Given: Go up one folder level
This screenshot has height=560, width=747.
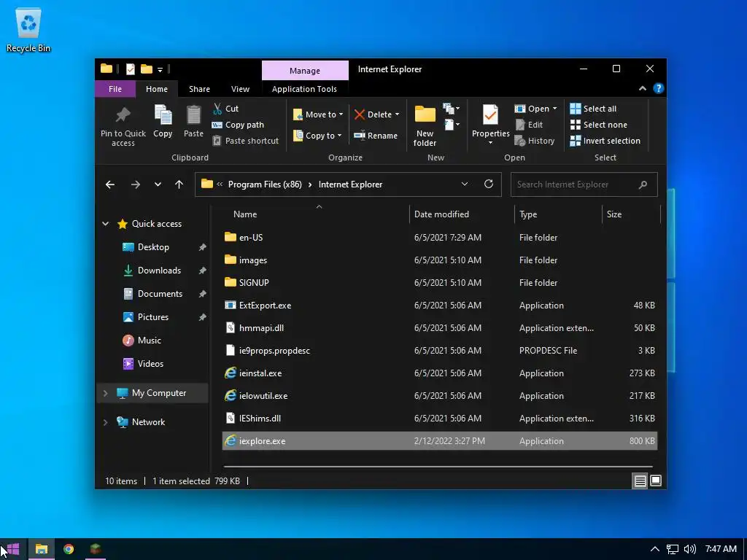Looking at the screenshot, I should click(179, 184).
